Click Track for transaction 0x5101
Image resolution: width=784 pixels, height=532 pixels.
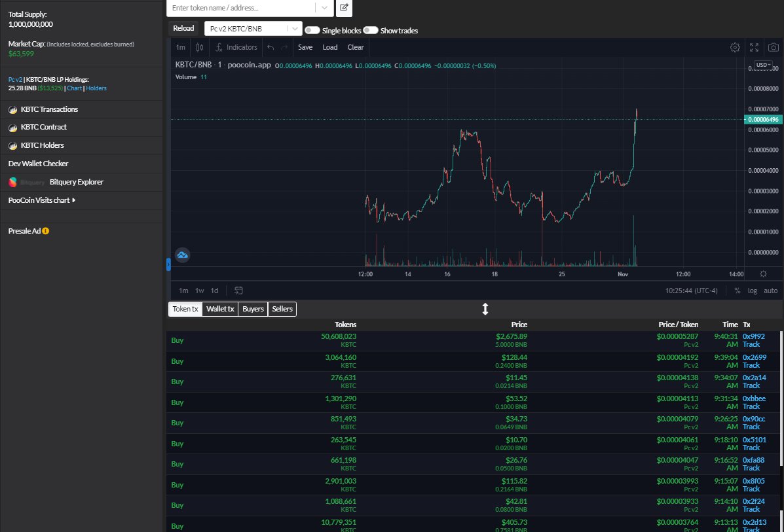pos(751,448)
